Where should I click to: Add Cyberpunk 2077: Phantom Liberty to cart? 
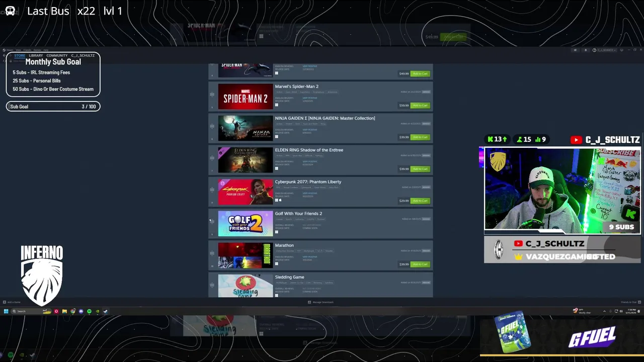click(420, 201)
